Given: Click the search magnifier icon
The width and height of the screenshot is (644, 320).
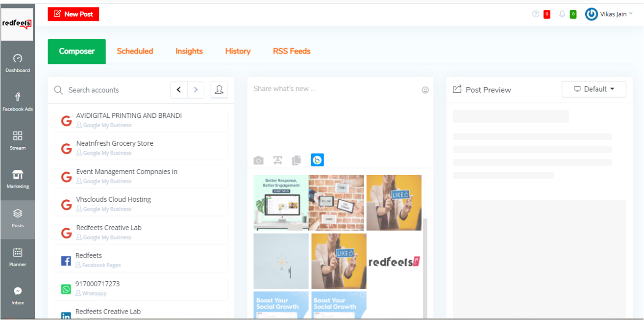Looking at the screenshot, I should tap(59, 90).
